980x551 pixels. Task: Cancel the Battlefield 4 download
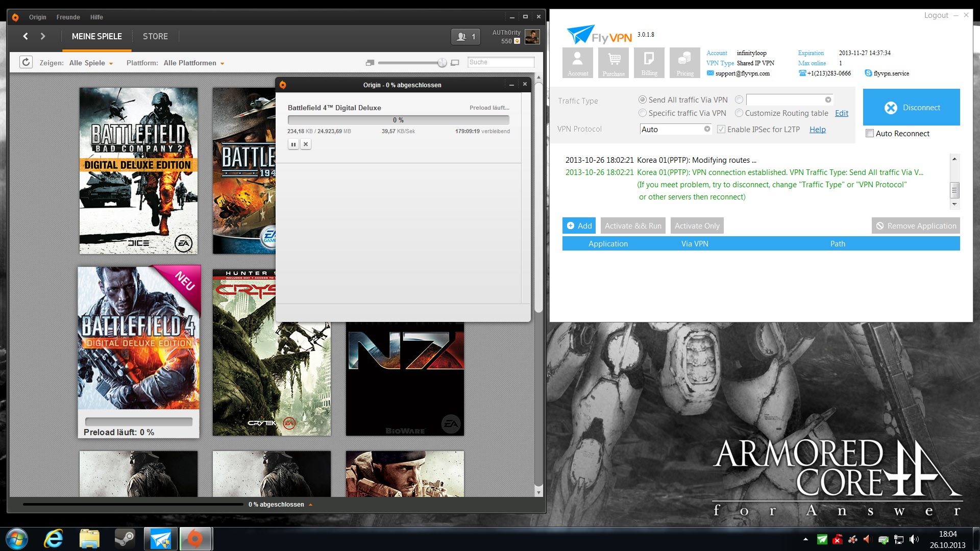[x=306, y=144]
